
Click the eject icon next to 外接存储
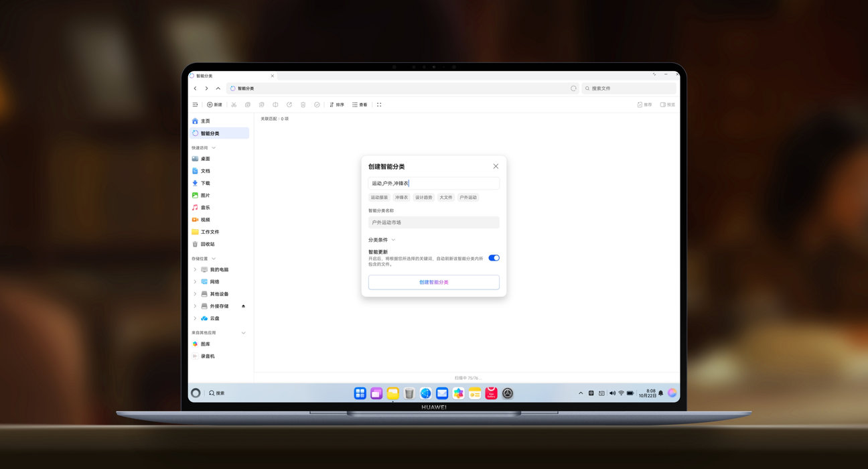coord(243,306)
